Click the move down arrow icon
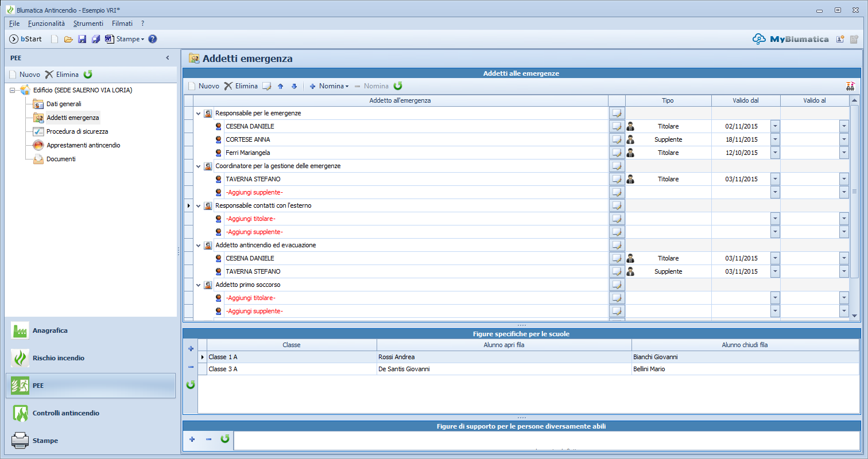This screenshot has height=459, width=868. click(294, 86)
